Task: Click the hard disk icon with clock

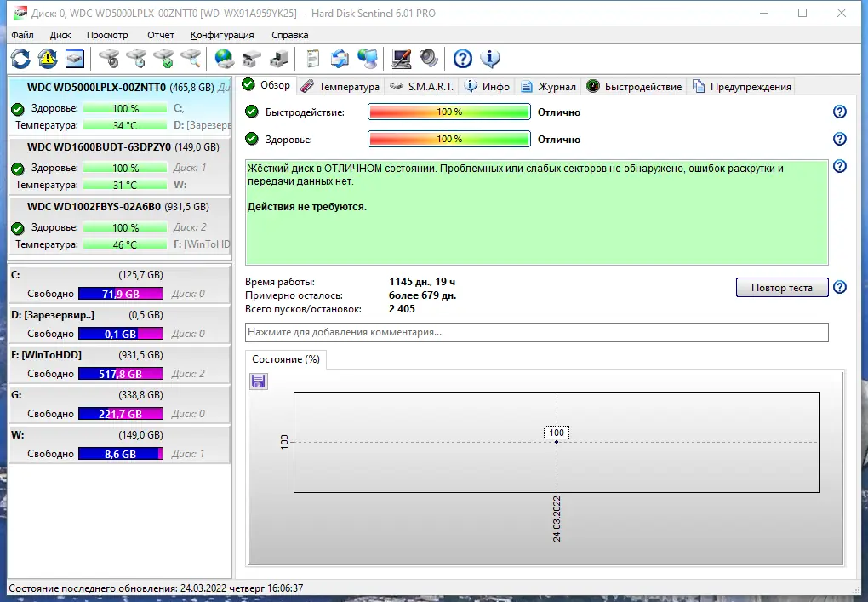Action: point(136,58)
